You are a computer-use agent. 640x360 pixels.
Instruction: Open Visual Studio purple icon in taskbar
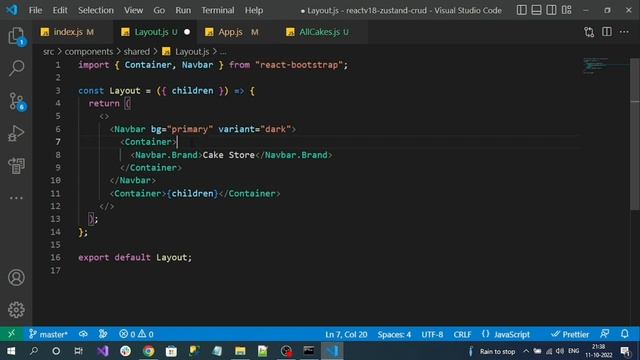(x=103, y=351)
